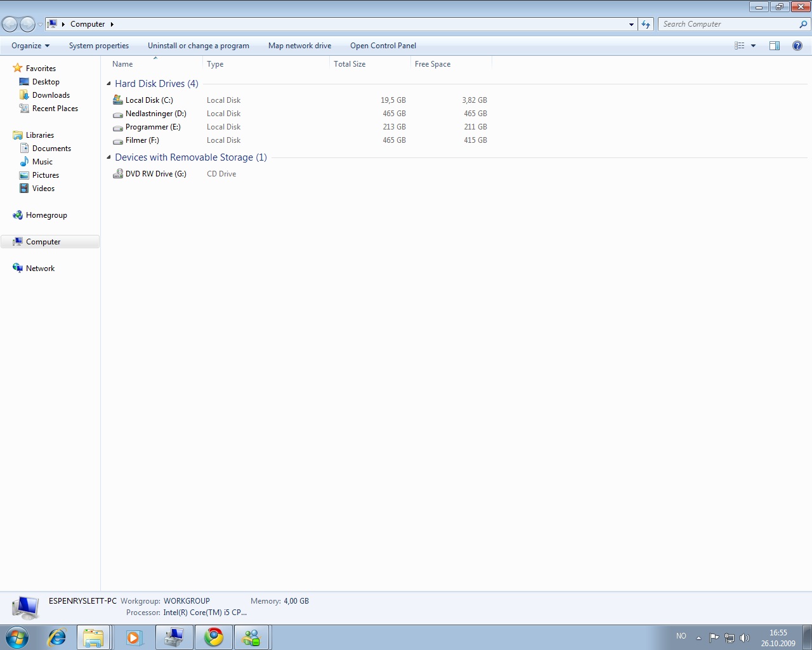The image size is (812, 650).
Task: Open the Videos library
Action: click(x=43, y=189)
